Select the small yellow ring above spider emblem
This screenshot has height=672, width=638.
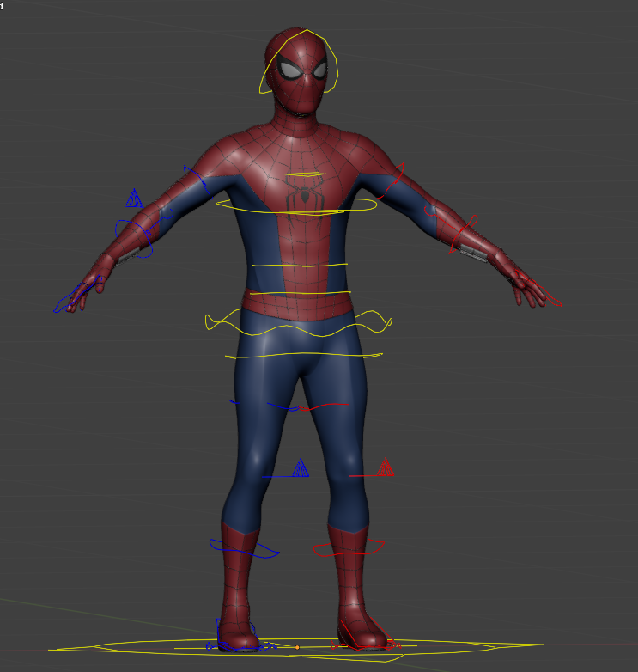[304, 174]
